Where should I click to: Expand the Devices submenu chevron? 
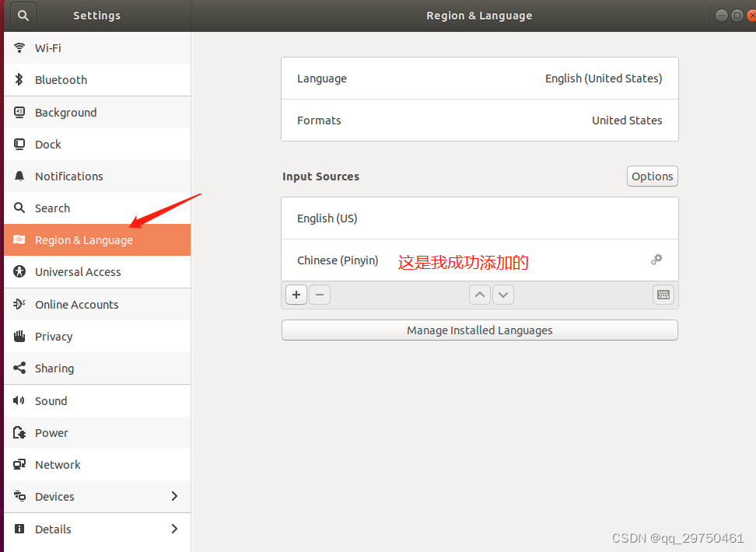[174, 496]
